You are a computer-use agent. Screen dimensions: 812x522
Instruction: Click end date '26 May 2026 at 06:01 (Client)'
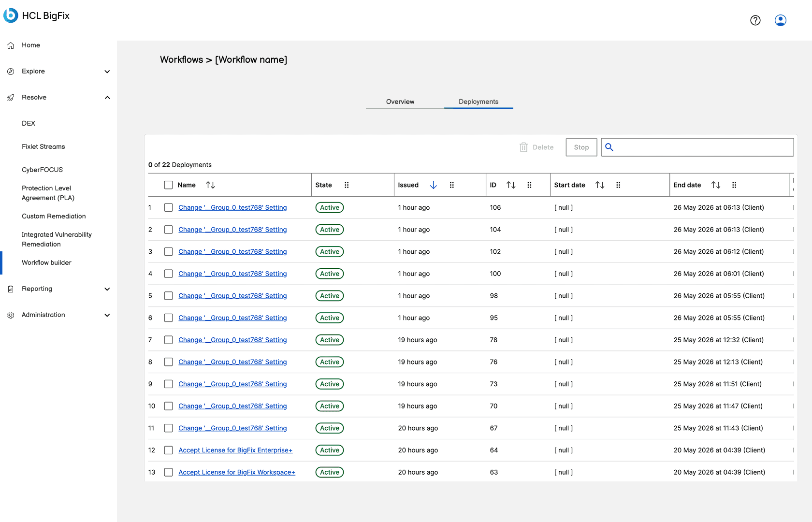pyautogui.click(x=719, y=274)
